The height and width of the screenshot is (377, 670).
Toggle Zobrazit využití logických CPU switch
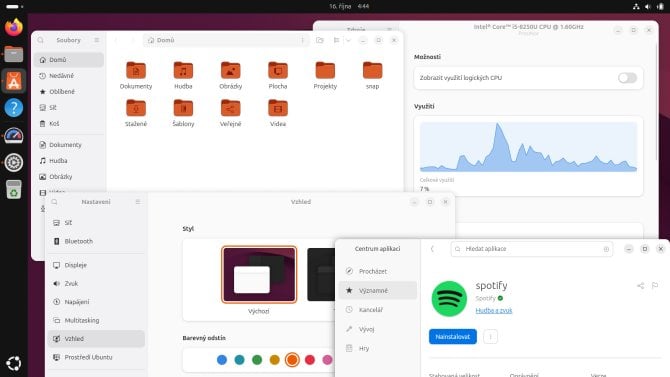click(x=627, y=78)
